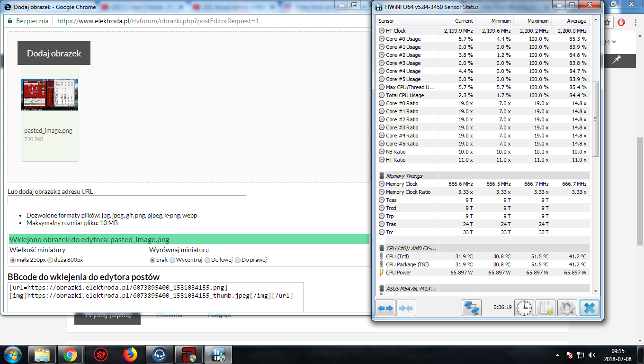Open File Explorer from the taskbar

[x=43, y=355]
